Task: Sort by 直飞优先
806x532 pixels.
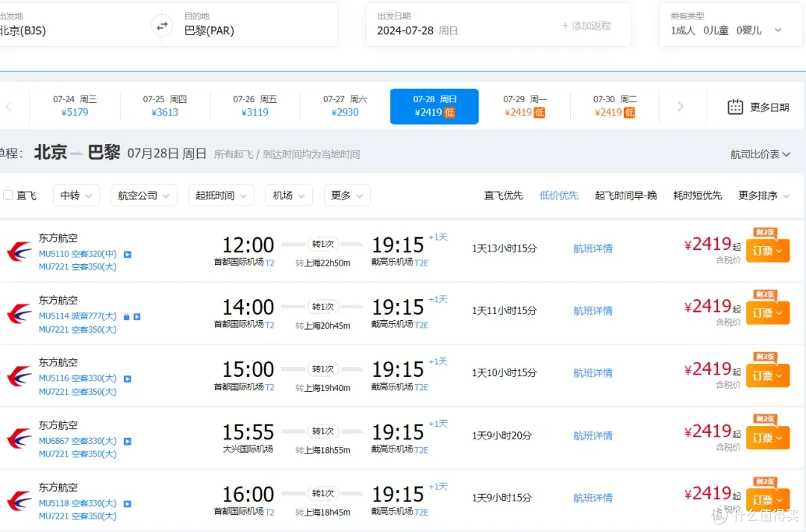Action: [x=503, y=195]
